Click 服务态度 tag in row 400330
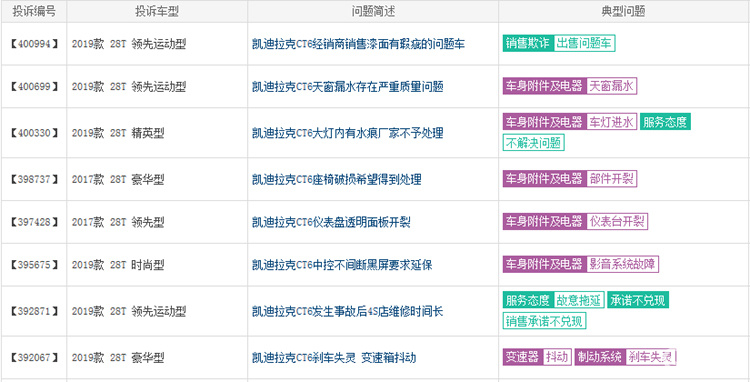 tap(665, 122)
